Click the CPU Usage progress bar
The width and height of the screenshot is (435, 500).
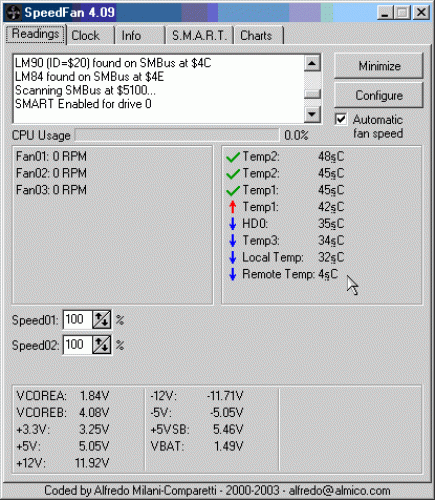(x=177, y=135)
